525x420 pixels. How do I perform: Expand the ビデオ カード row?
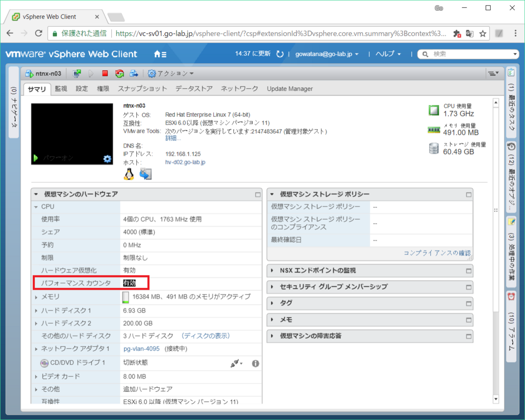(x=36, y=377)
